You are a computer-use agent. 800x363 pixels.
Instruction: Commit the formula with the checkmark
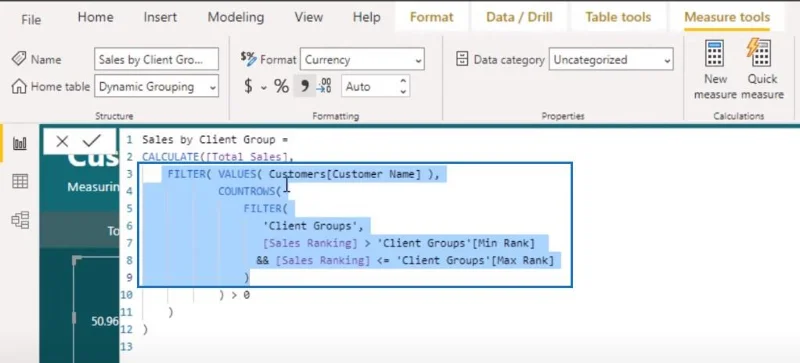[92, 140]
